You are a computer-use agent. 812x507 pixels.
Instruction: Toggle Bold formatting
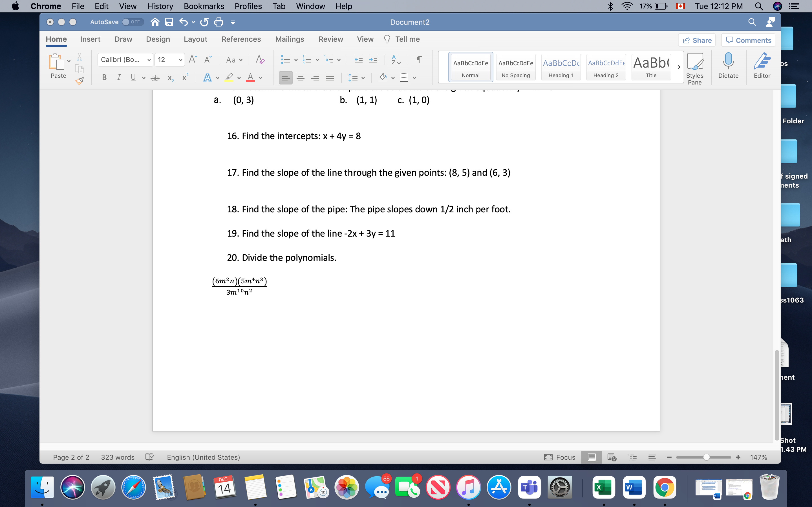coord(104,78)
